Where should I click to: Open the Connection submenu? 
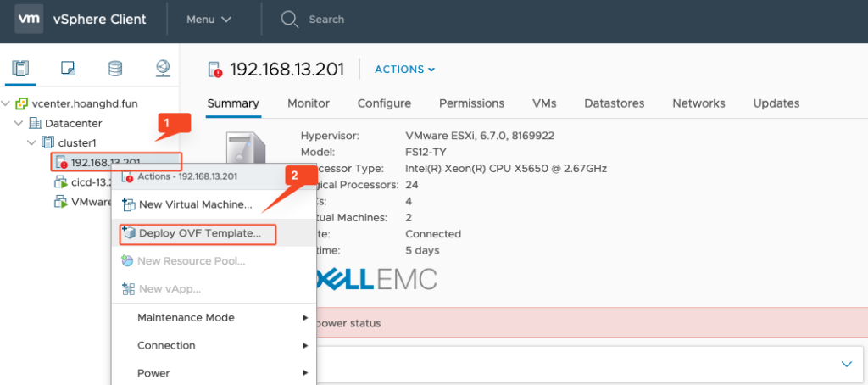214,345
